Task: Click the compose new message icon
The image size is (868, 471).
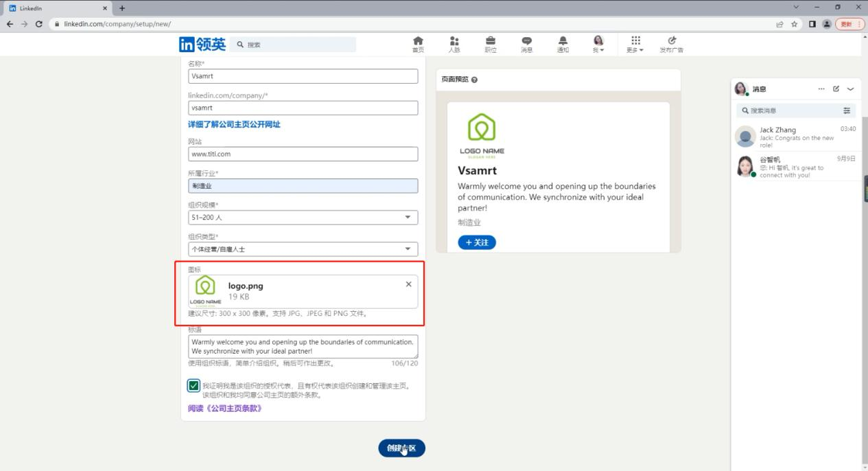Action: pos(836,89)
